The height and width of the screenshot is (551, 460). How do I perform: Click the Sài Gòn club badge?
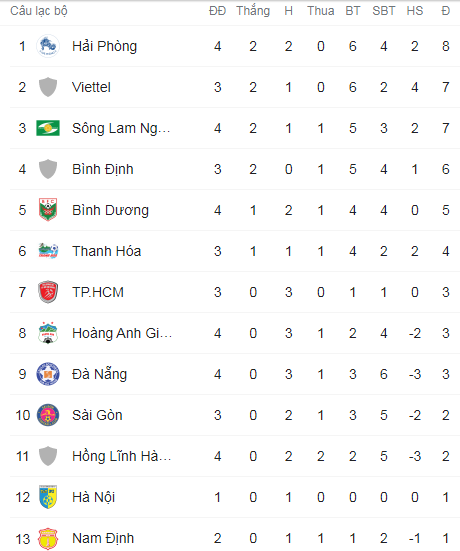[48, 415]
